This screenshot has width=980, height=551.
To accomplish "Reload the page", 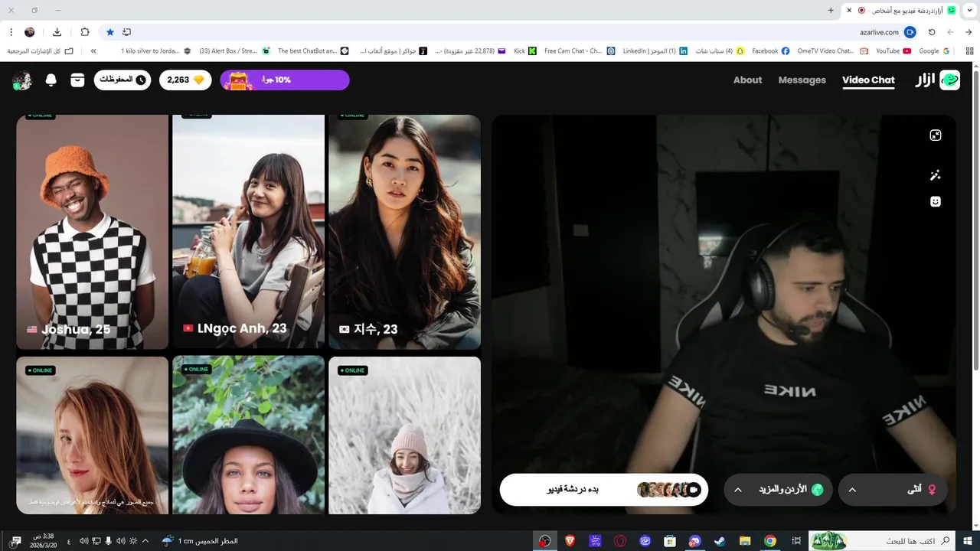I will (x=932, y=32).
